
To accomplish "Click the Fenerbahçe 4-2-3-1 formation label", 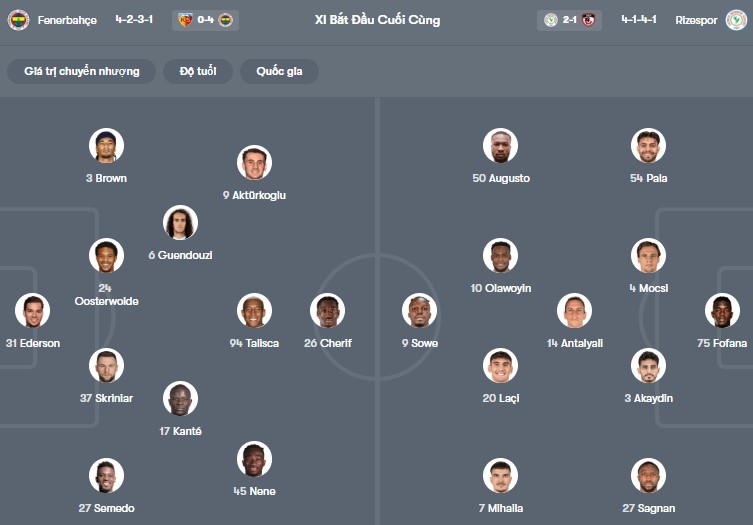I will point(134,20).
